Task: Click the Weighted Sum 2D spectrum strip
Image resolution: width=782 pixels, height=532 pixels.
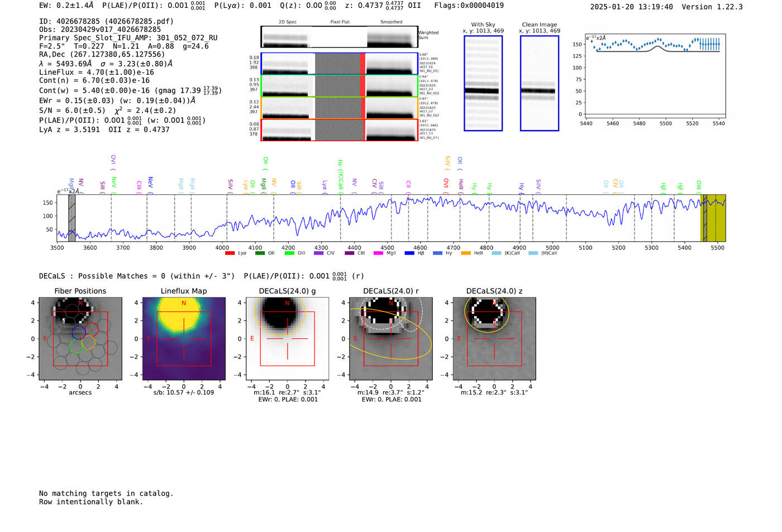Action: [339, 37]
